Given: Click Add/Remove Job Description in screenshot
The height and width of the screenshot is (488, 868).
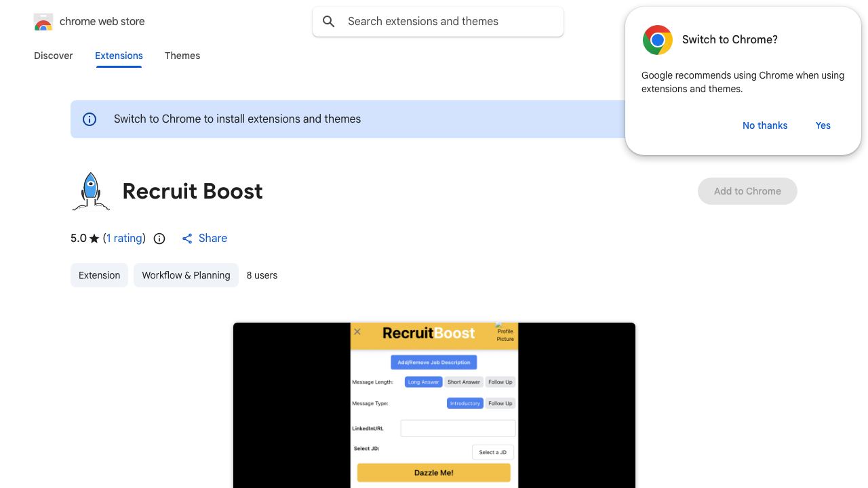Looking at the screenshot, I should tap(434, 363).
